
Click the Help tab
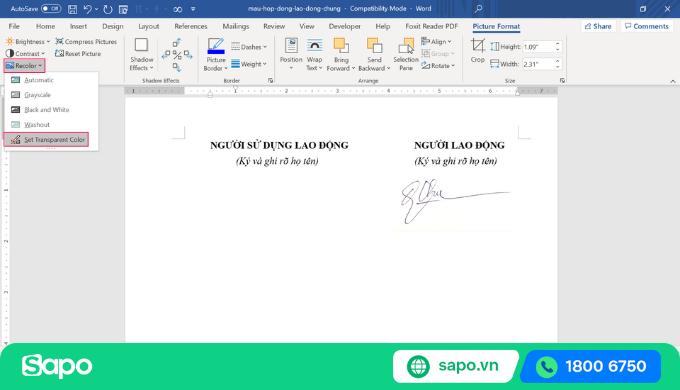tap(382, 26)
